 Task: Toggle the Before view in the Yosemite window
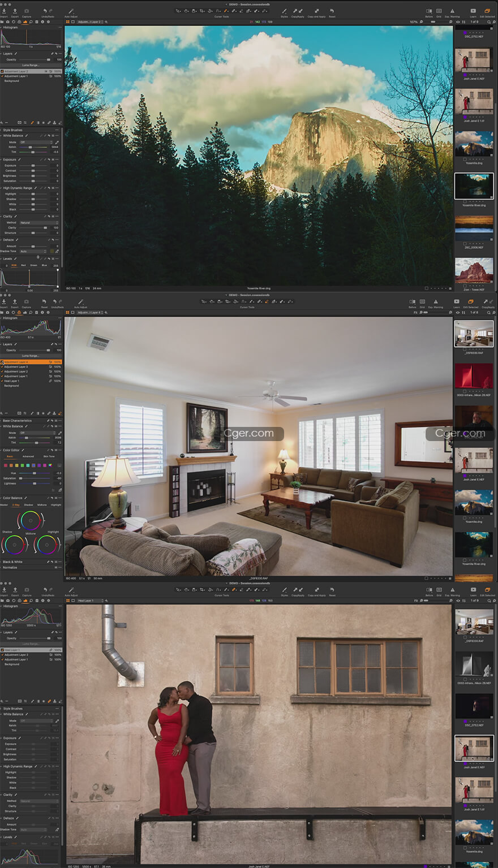click(429, 11)
